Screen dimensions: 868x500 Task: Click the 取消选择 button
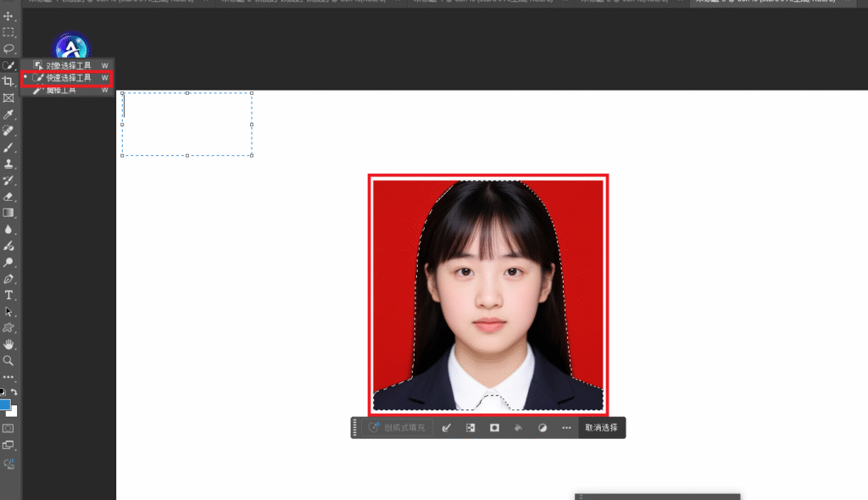[x=602, y=428]
